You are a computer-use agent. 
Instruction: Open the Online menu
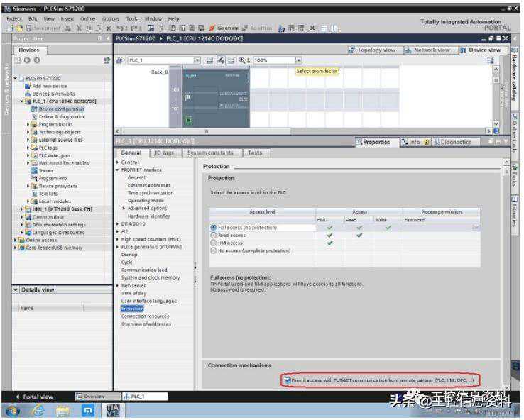(87, 18)
